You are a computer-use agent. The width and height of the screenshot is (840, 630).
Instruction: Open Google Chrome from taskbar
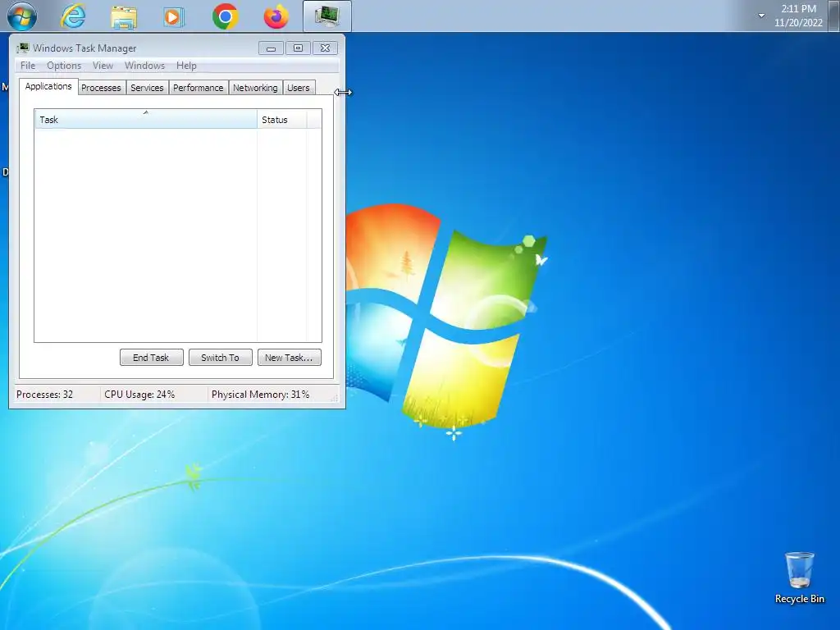pos(225,16)
